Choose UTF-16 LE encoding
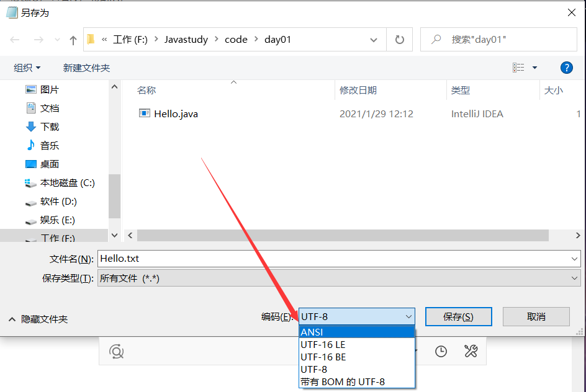Image resolution: width=586 pixels, height=392 pixels. (357, 345)
